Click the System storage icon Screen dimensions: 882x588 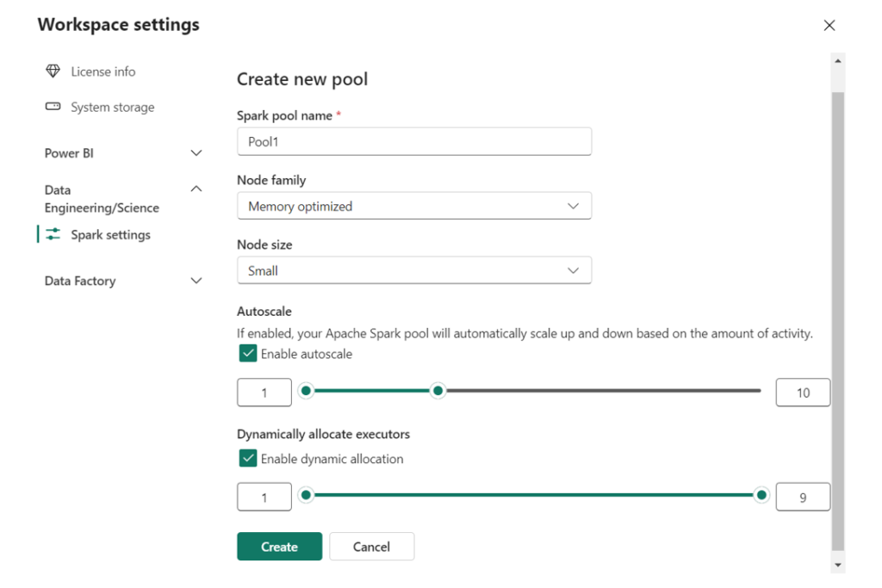coord(53,107)
